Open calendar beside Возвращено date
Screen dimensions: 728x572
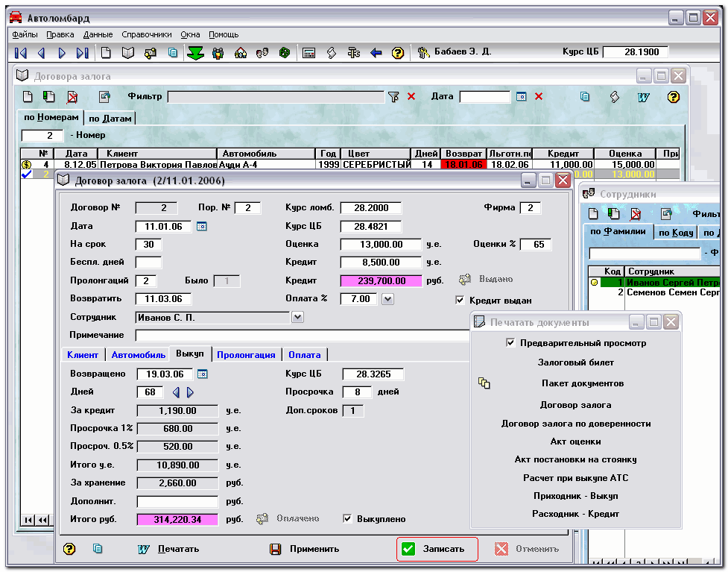(x=201, y=374)
